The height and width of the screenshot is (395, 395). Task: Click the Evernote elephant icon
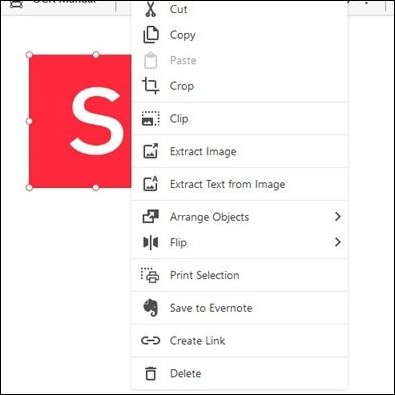pyautogui.click(x=150, y=307)
